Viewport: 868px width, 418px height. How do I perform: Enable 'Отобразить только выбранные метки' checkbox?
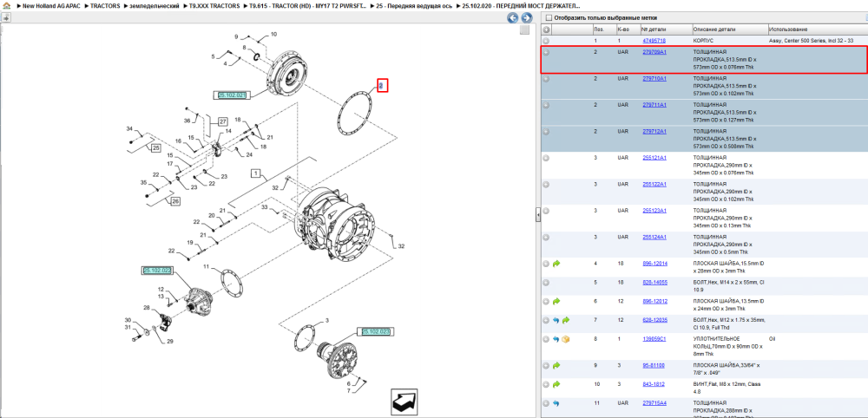tap(549, 17)
